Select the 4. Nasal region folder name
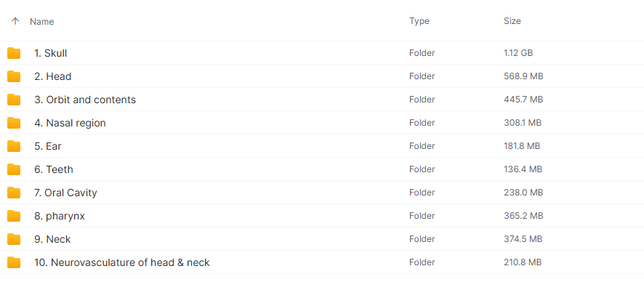 (x=70, y=123)
